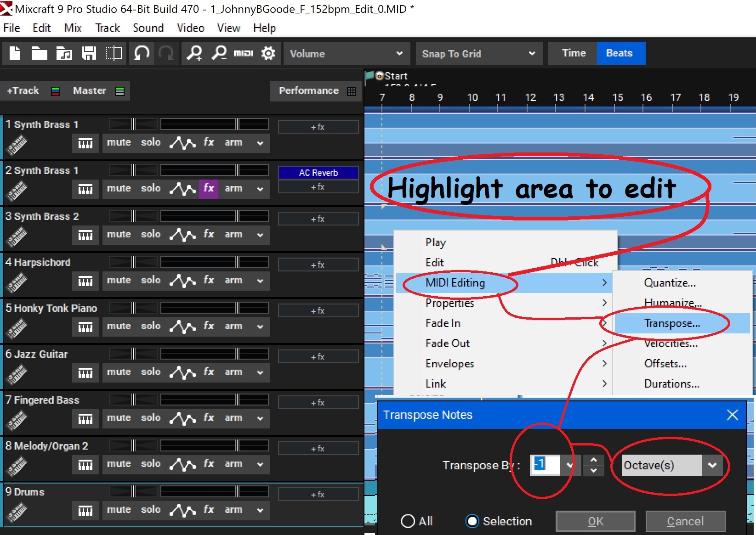The height and width of the screenshot is (535, 756).
Task: Solo the Fingered Bass track
Action: [150, 418]
